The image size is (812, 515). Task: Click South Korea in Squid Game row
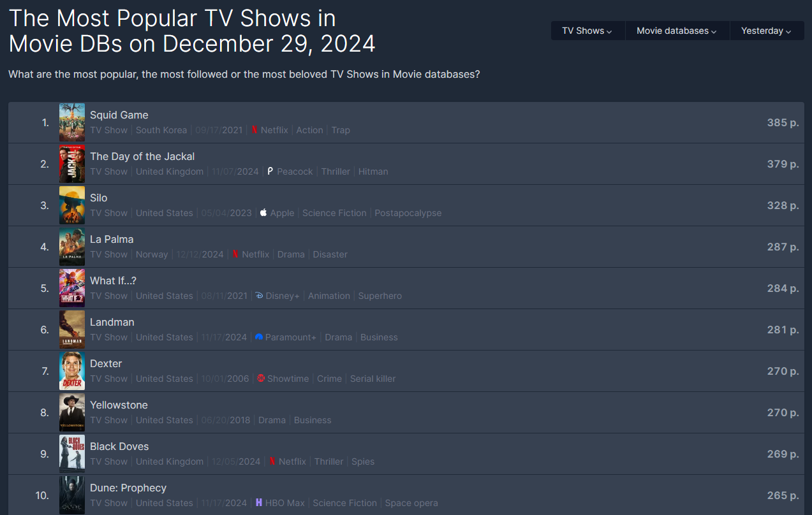161,130
